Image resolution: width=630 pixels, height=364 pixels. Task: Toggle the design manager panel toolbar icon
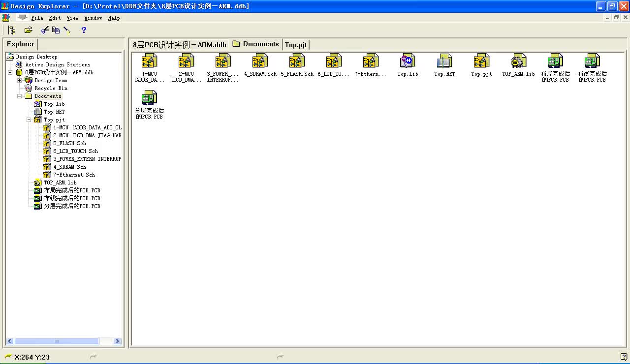[12, 30]
